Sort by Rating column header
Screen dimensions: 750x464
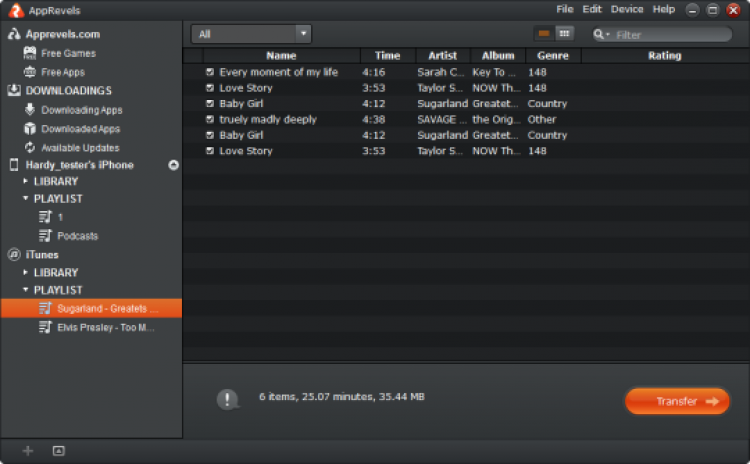point(665,55)
